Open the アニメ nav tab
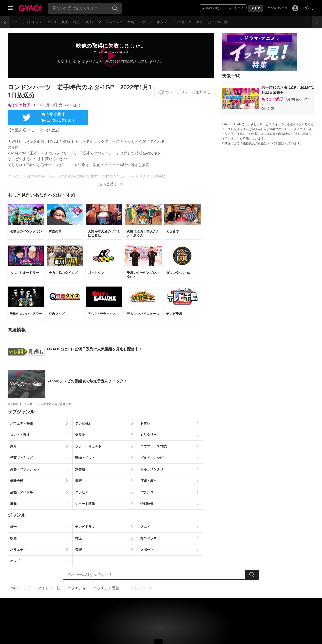 (x=52, y=22)
